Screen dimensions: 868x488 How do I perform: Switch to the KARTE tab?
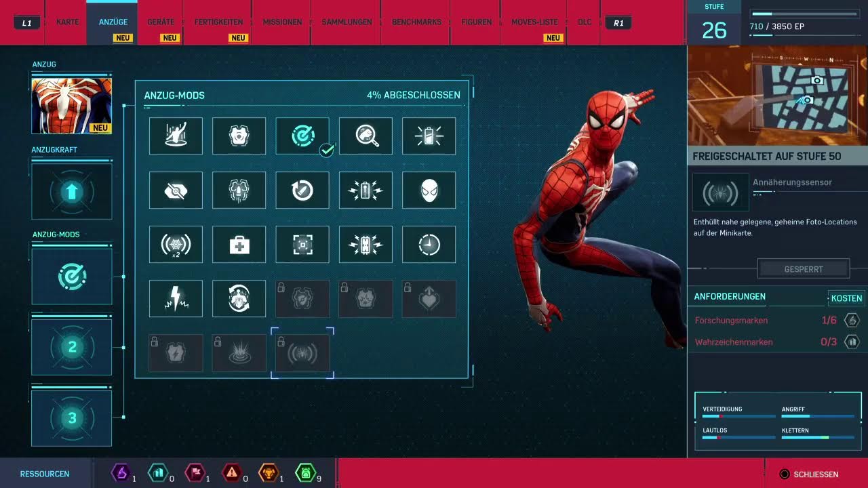point(68,22)
